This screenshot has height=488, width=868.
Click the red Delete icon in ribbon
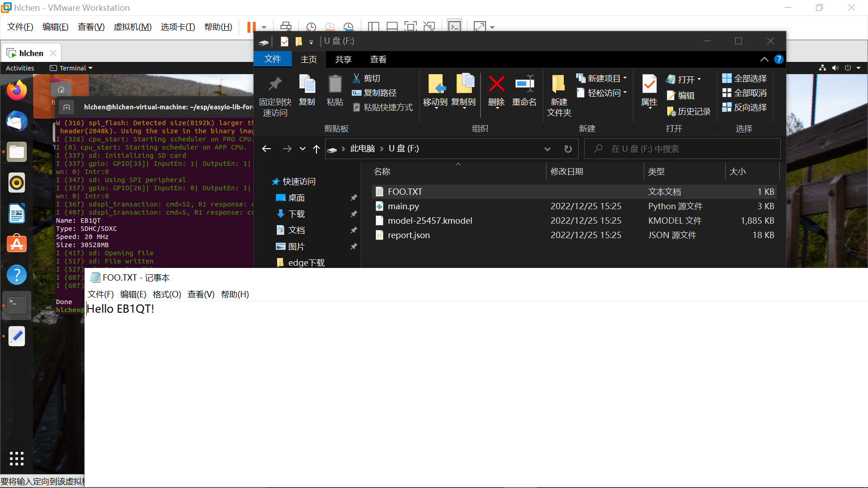click(496, 85)
